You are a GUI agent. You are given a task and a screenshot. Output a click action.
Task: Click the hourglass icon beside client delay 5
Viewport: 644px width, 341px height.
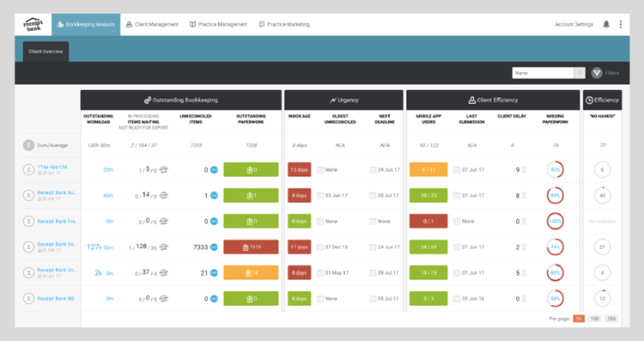524,273
